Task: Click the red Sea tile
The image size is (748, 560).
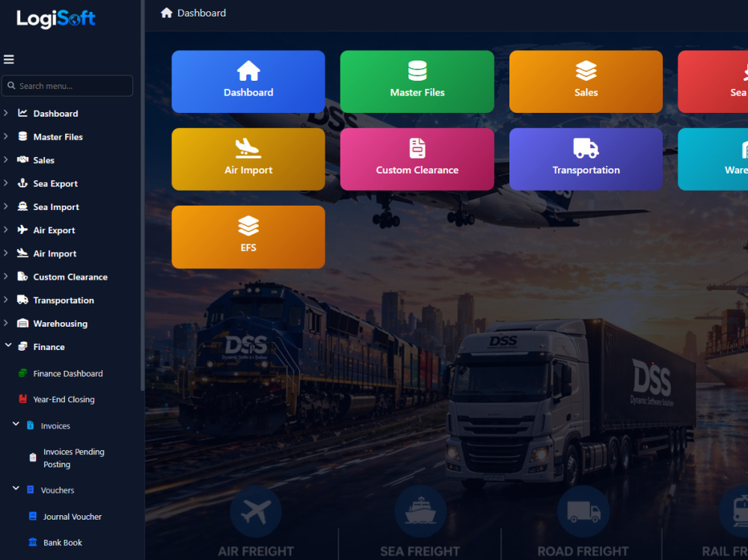Action: click(713, 81)
